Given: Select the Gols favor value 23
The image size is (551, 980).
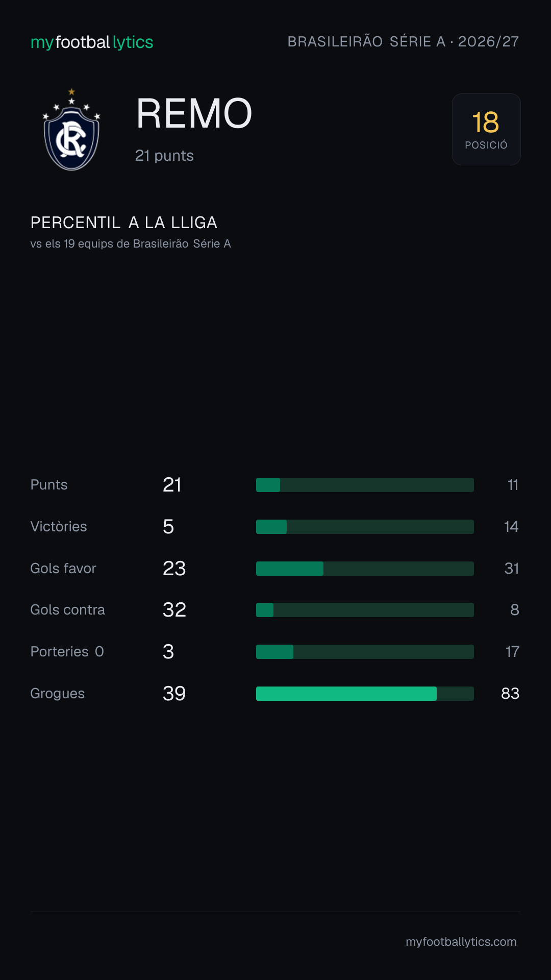Looking at the screenshot, I should pos(174,569).
